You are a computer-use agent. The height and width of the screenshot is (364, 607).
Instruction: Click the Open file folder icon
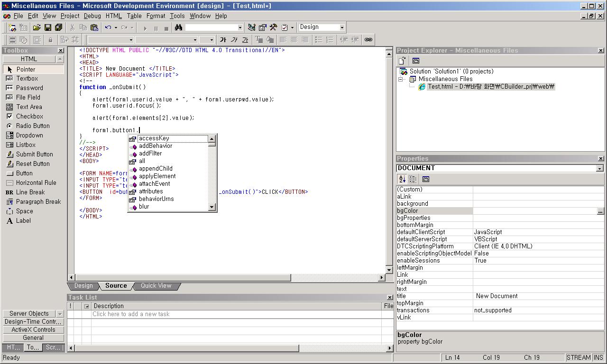pyautogui.click(x=37, y=27)
